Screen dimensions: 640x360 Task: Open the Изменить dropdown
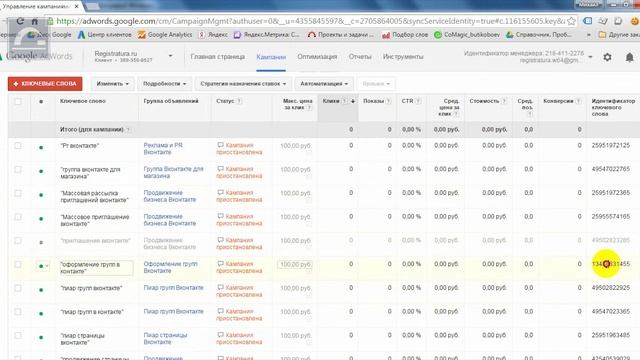click(112, 84)
